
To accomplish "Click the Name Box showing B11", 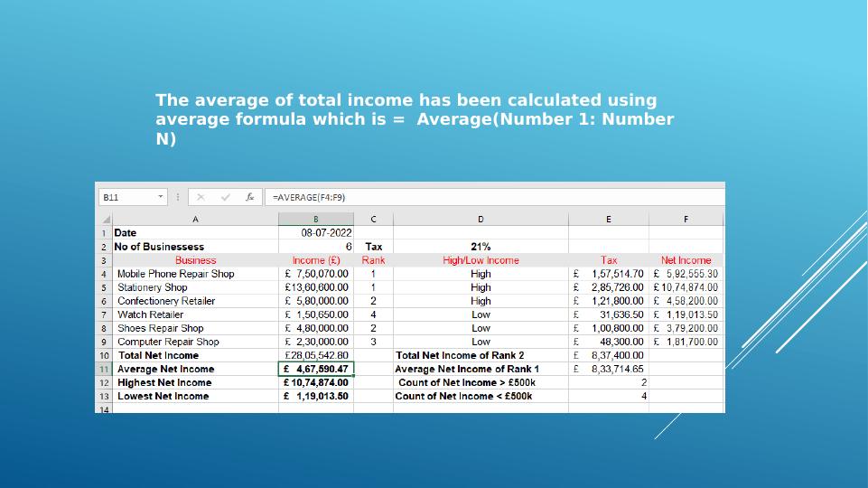I will (126, 197).
